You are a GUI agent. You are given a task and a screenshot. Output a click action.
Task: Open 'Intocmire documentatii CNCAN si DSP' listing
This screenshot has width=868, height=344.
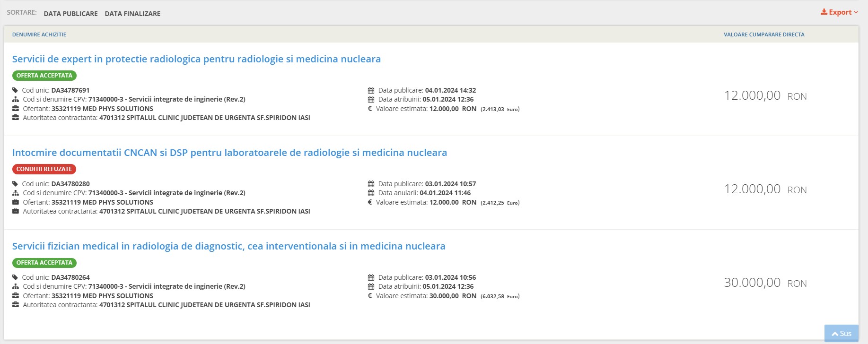tap(229, 153)
